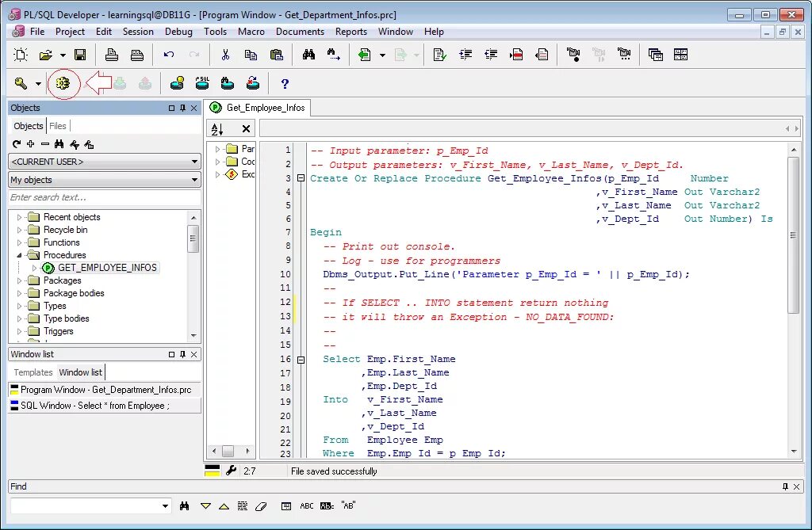The image size is (812, 530).
Task: Click the find previous yellow up triangle
Action: coord(224,505)
